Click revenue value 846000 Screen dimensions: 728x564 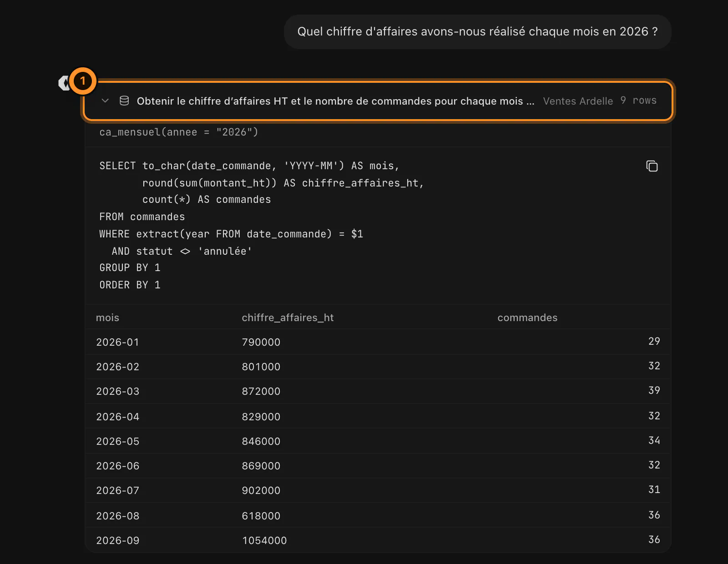click(x=261, y=441)
